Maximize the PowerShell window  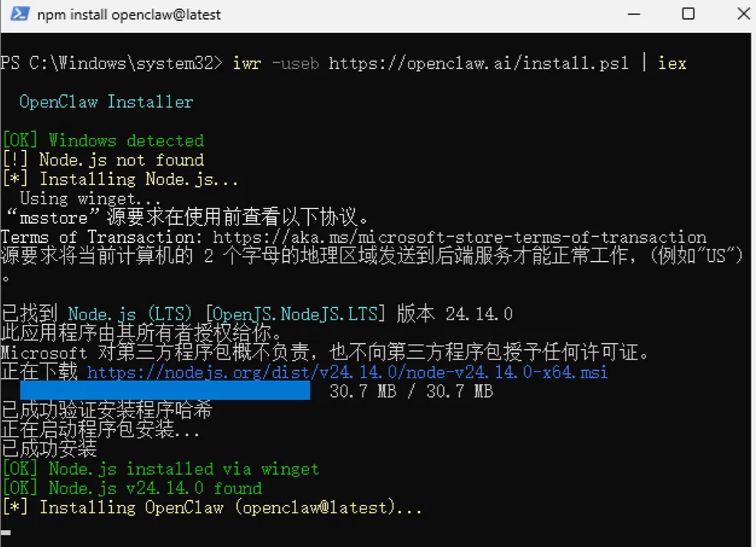click(x=689, y=14)
